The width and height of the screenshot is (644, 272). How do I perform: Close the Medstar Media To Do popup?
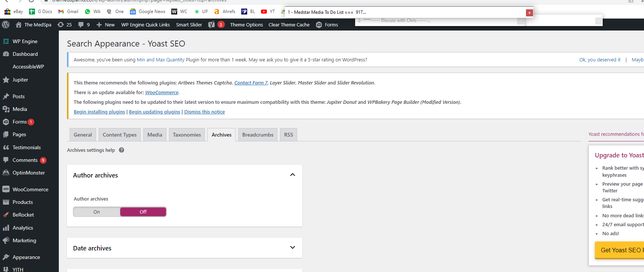tap(529, 13)
